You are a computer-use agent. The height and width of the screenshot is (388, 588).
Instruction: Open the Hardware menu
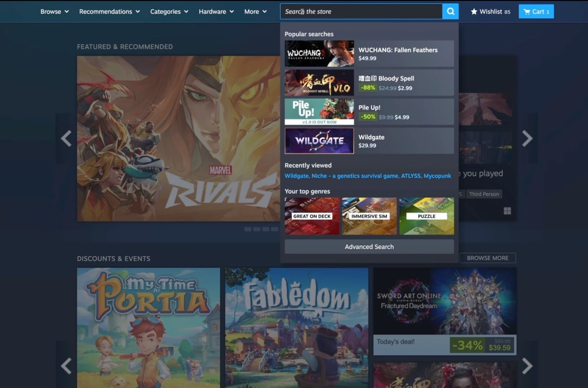[x=216, y=11]
